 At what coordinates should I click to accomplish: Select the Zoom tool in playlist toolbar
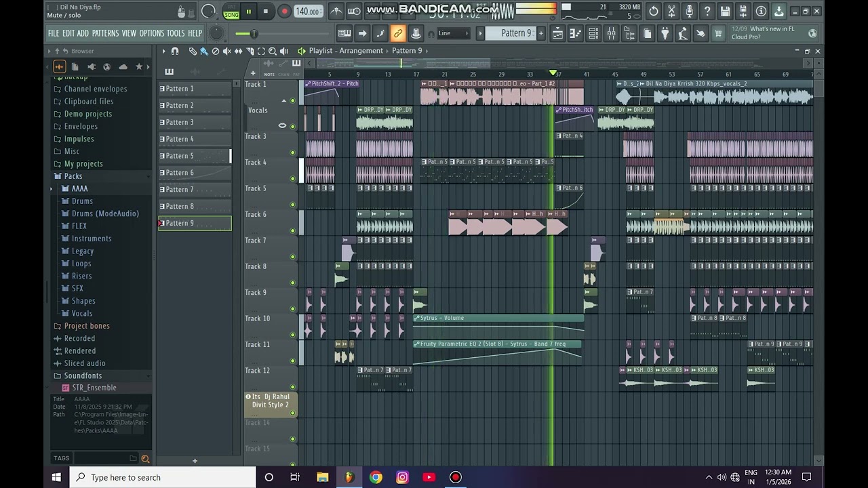click(x=273, y=51)
